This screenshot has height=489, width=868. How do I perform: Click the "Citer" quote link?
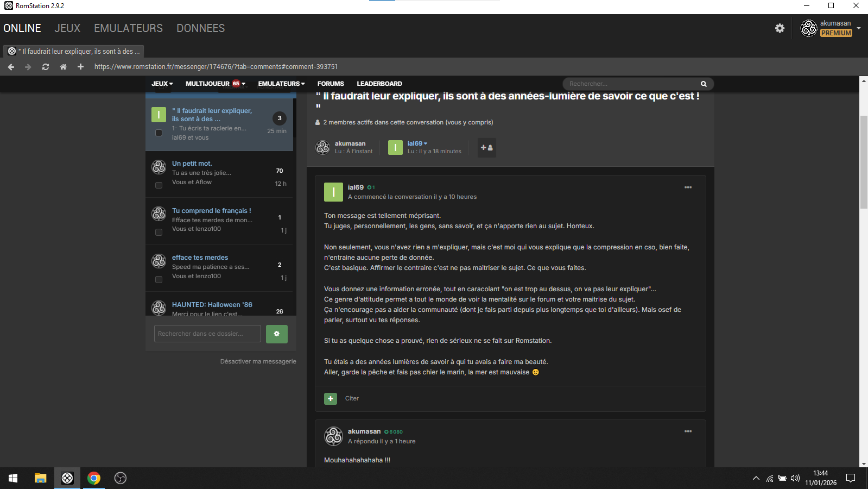pyautogui.click(x=352, y=398)
